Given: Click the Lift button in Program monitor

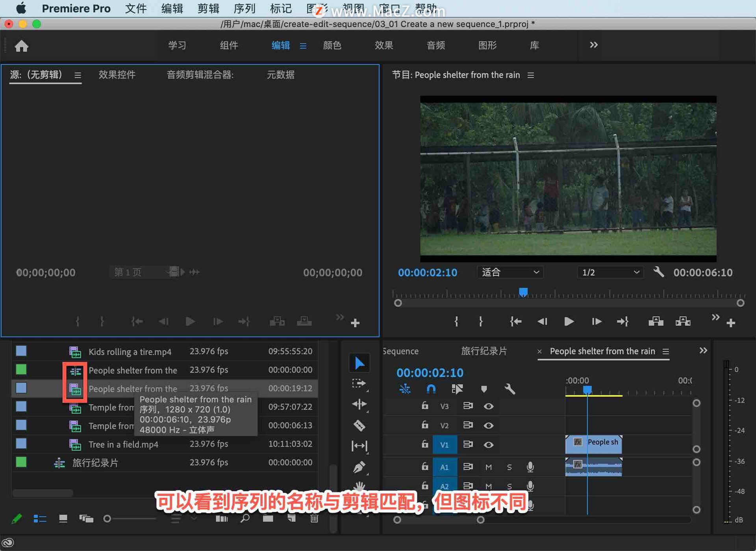Looking at the screenshot, I should click(x=656, y=322).
